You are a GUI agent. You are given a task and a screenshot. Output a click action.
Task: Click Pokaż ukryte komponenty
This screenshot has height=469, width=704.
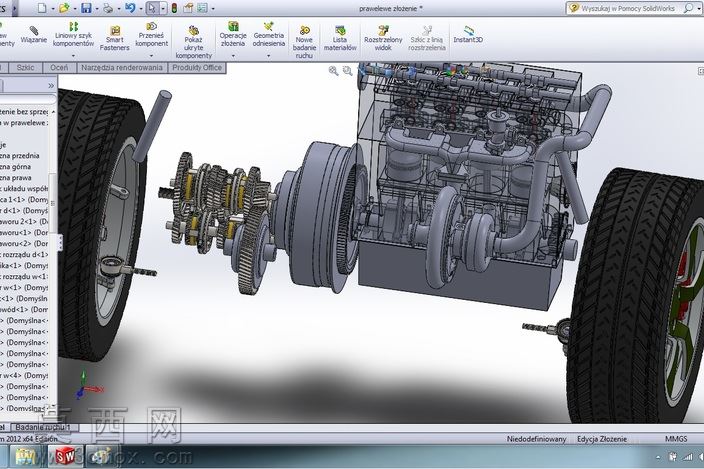194,43
